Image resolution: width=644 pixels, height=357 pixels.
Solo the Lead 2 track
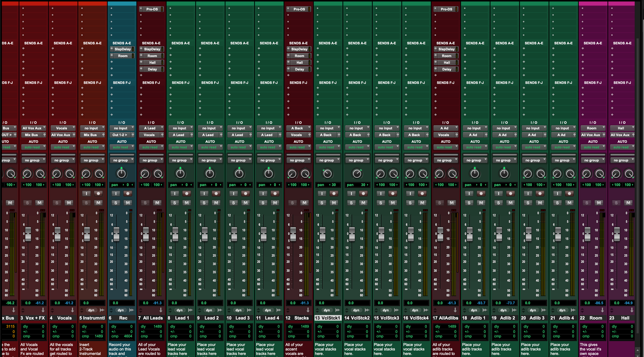tap(204, 203)
